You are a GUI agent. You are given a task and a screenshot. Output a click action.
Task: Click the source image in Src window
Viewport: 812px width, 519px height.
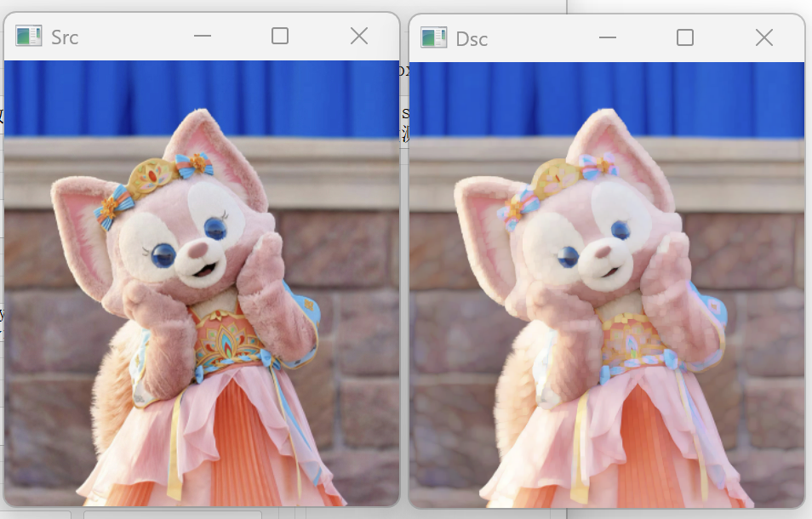click(x=202, y=283)
